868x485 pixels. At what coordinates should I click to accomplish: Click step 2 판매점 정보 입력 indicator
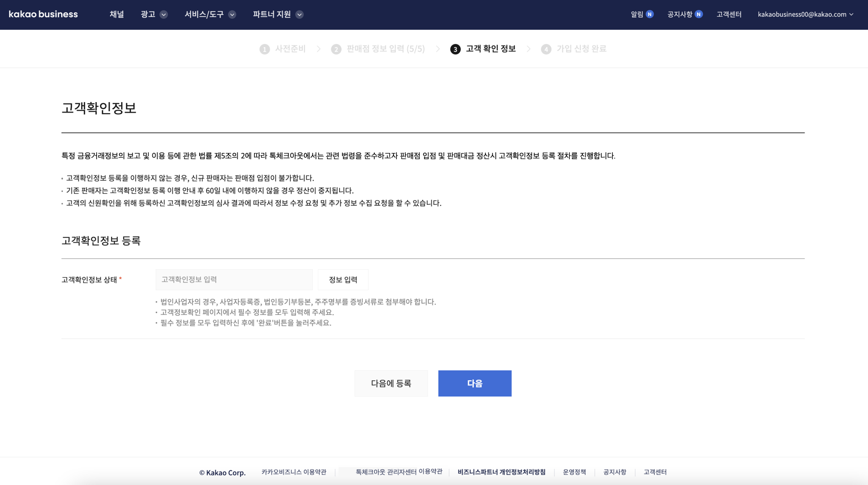[x=378, y=49]
